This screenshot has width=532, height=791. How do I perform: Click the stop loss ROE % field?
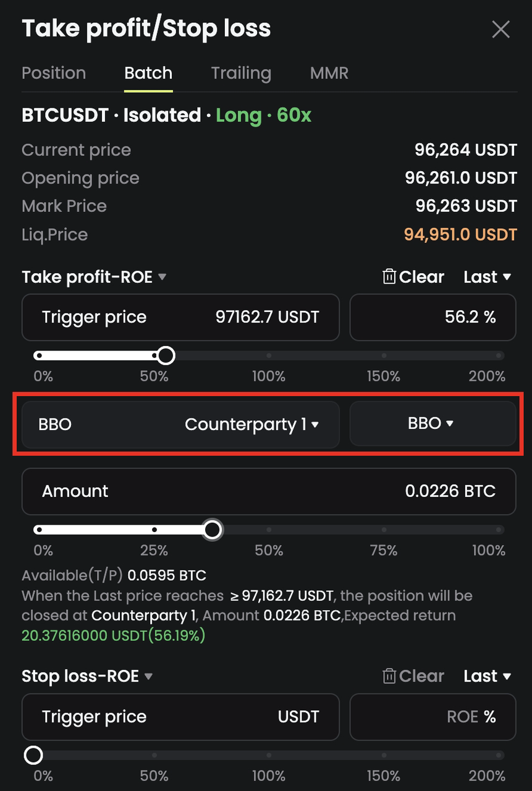coord(433,717)
